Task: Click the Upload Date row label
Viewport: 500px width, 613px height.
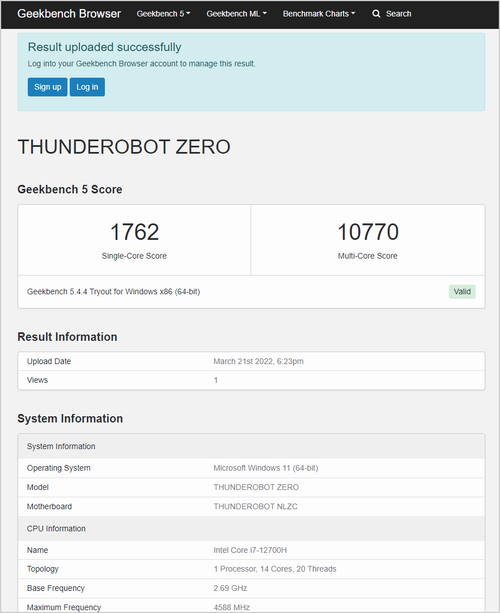Action: tap(49, 361)
